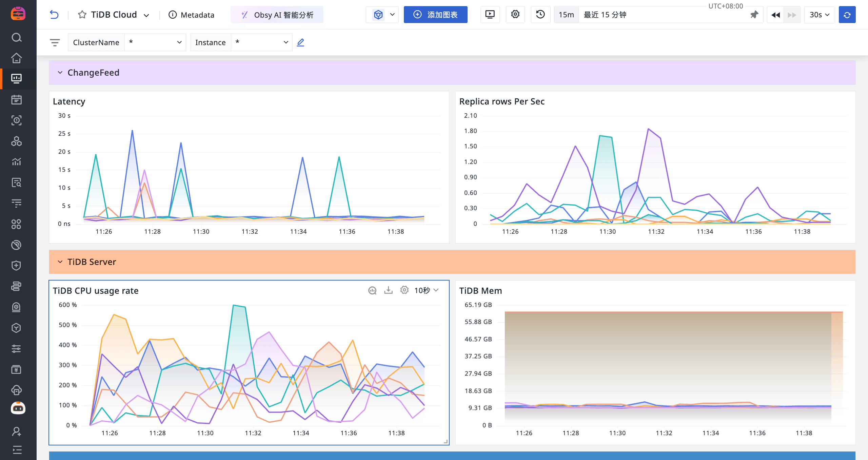The height and width of the screenshot is (460, 868).
Task: Open the sidebar search icon
Action: 16,37
